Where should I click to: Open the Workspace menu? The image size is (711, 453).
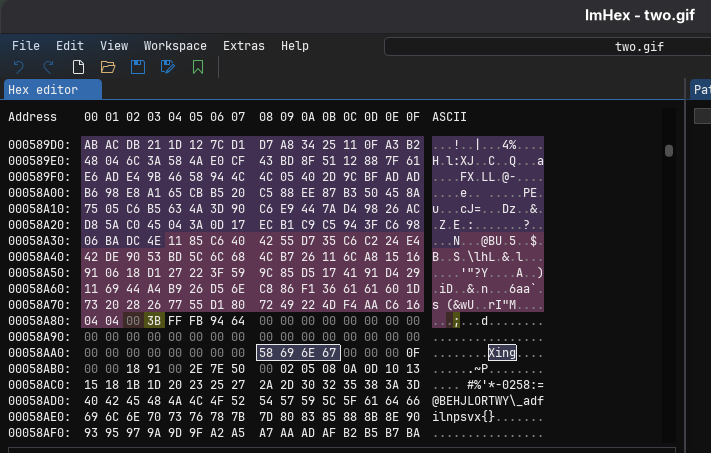click(175, 46)
